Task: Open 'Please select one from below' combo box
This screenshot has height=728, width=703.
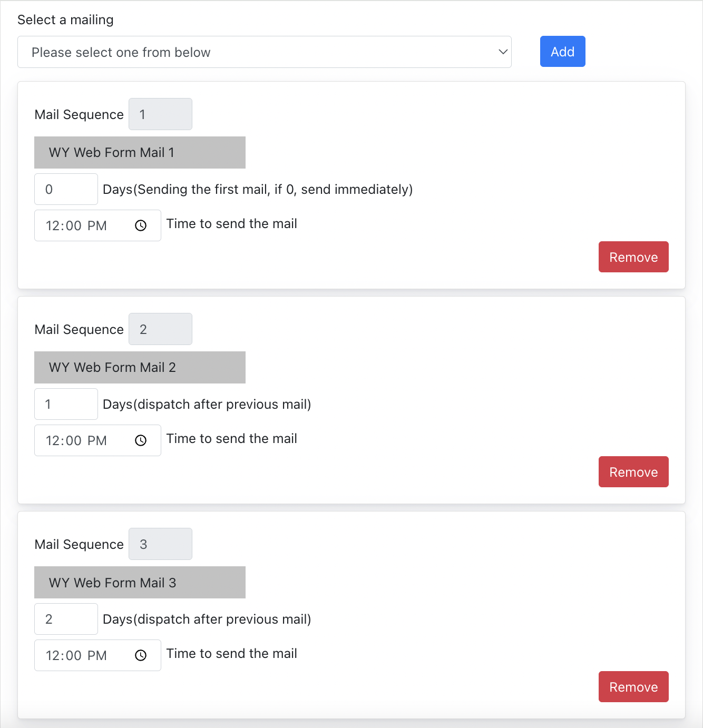Action: [265, 52]
